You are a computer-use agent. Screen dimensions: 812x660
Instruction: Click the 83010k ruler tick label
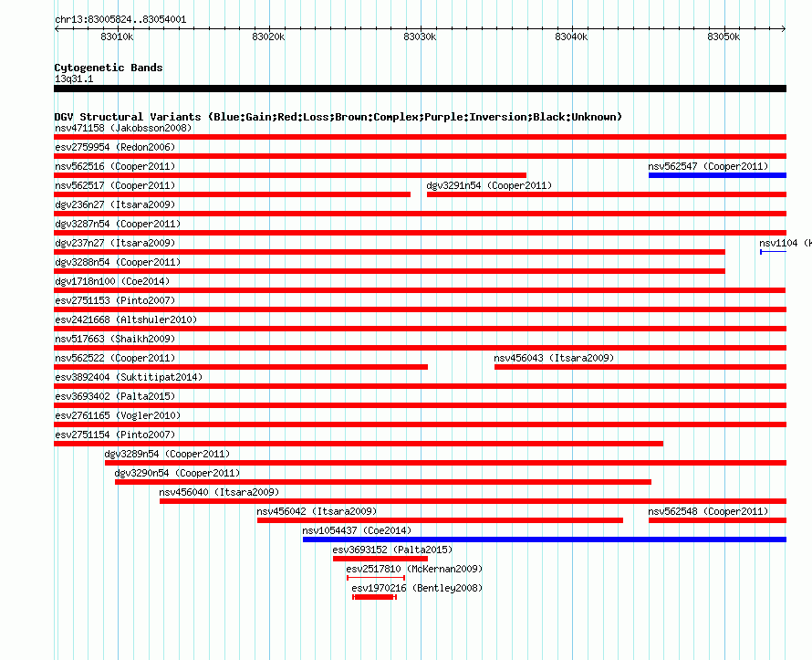(x=117, y=37)
